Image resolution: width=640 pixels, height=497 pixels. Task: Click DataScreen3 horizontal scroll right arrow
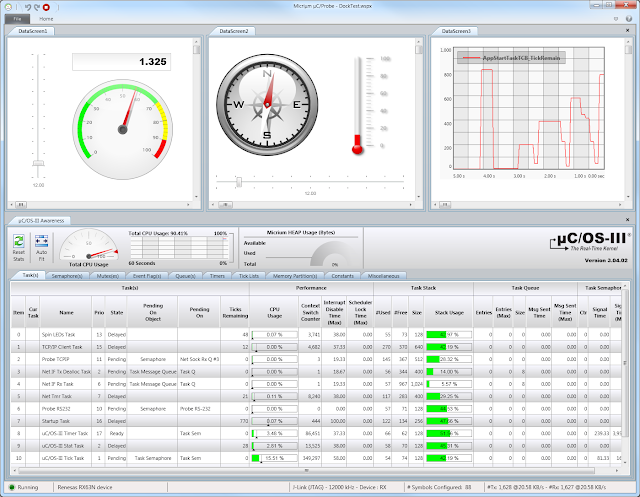620,204
